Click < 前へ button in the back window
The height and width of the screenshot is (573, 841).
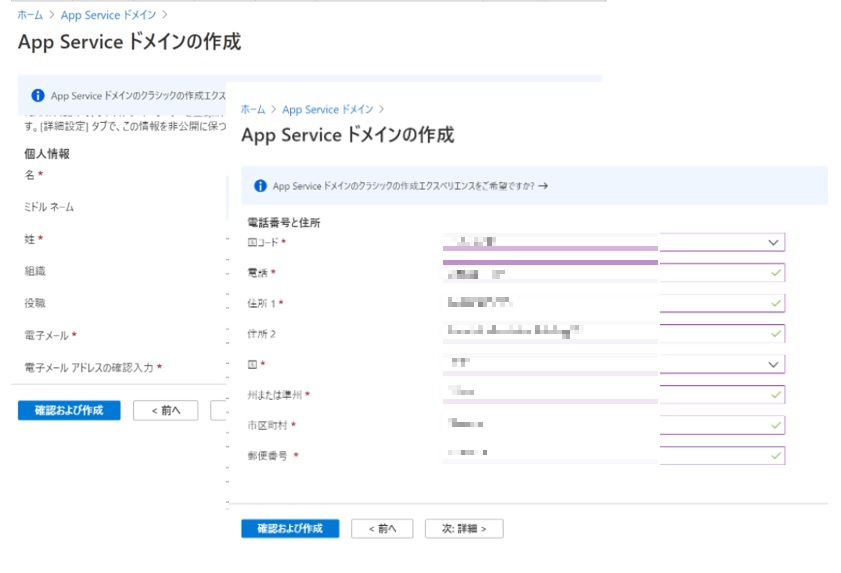pyautogui.click(x=165, y=410)
